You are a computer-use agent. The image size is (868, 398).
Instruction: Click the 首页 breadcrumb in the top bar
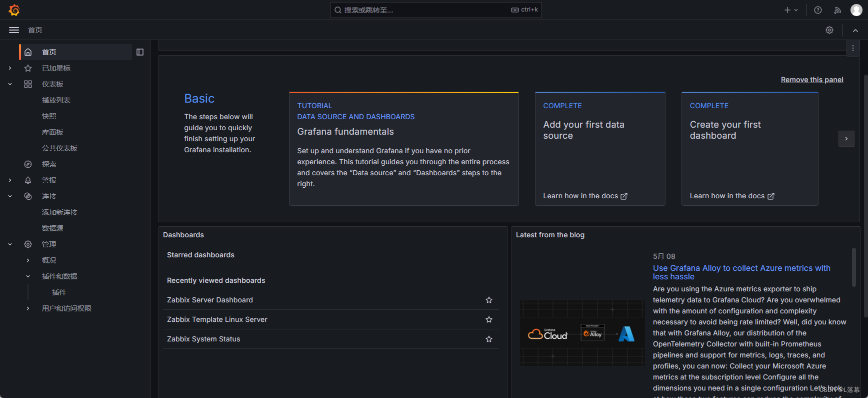click(x=35, y=30)
